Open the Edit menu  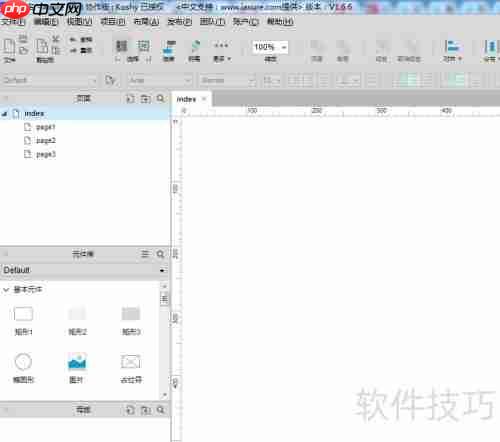pyautogui.click(x=46, y=22)
